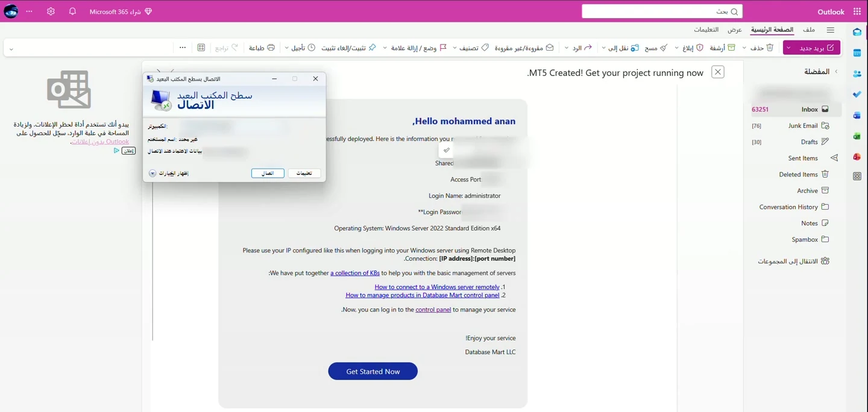This screenshot has height=412, width=868.
Task: Click the view settings icon beside undo
Action: 201,48
